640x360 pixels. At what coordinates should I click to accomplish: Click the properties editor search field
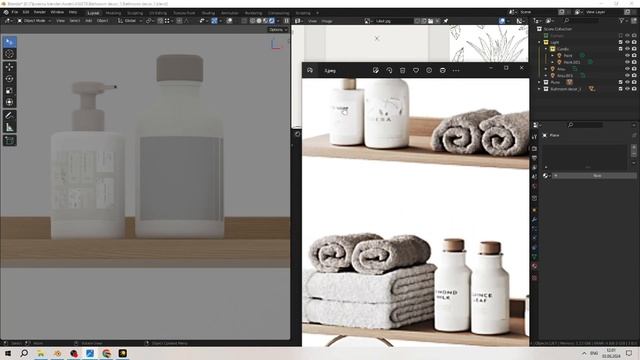pos(585,125)
